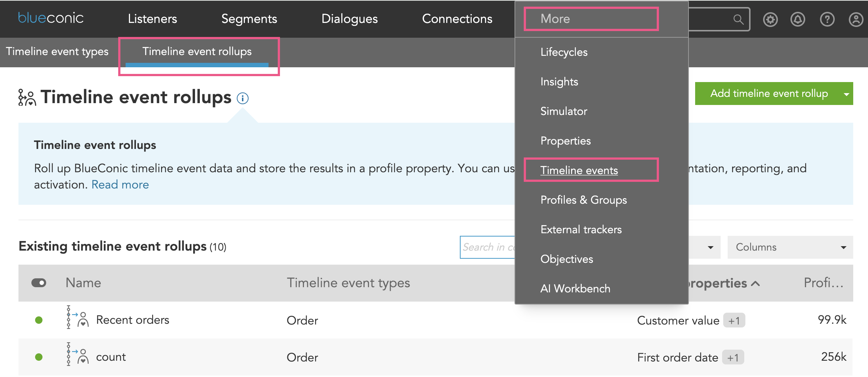Click the rollup icon in count row
The image size is (868, 377).
[78, 354]
